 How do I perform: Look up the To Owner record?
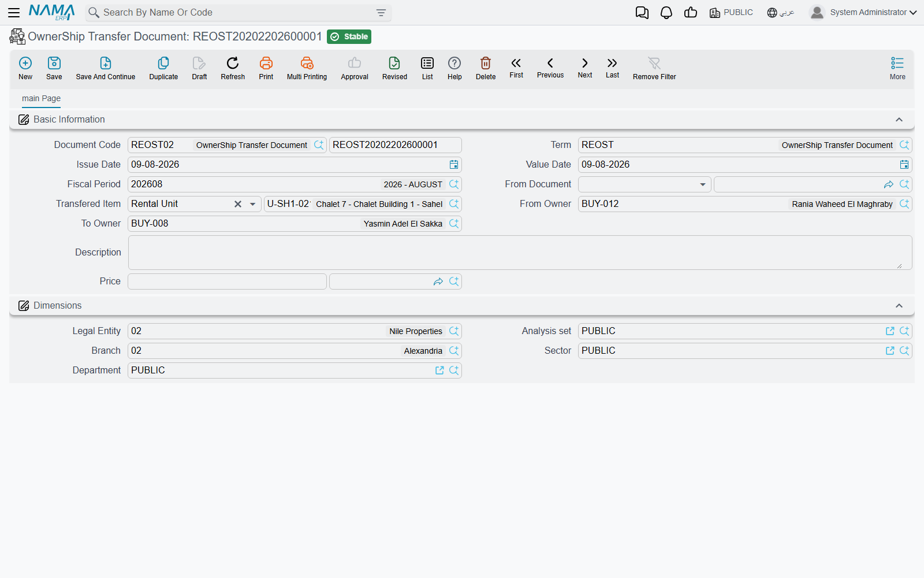click(454, 224)
